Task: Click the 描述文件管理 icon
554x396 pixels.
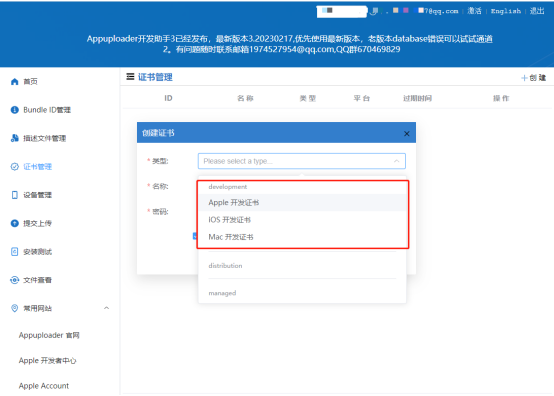Action: (x=14, y=138)
